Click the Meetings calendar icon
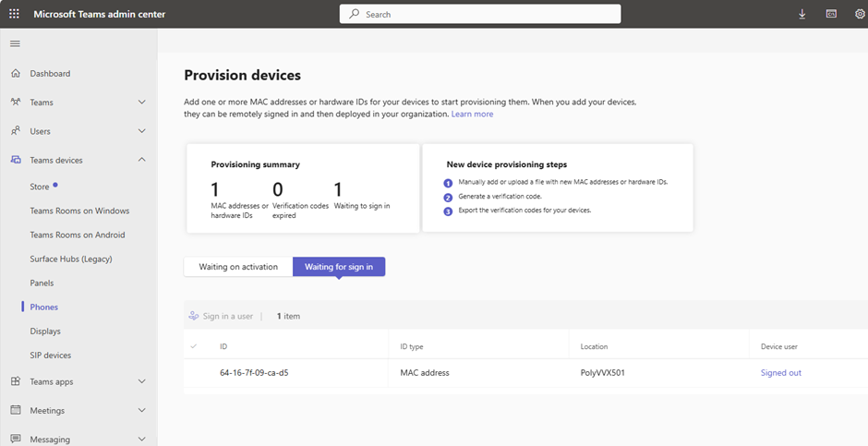This screenshot has height=446, width=868. [16, 410]
